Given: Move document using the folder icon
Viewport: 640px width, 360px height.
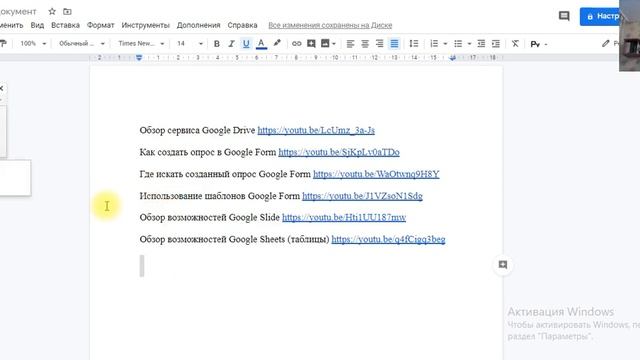Looking at the screenshot, I should coord(67,11).
